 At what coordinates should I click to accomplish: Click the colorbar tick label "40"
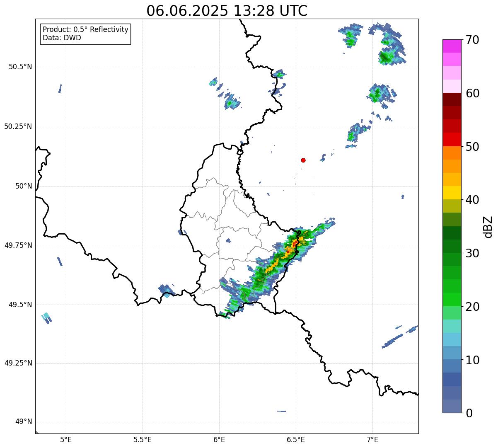[x=472, y=200]
